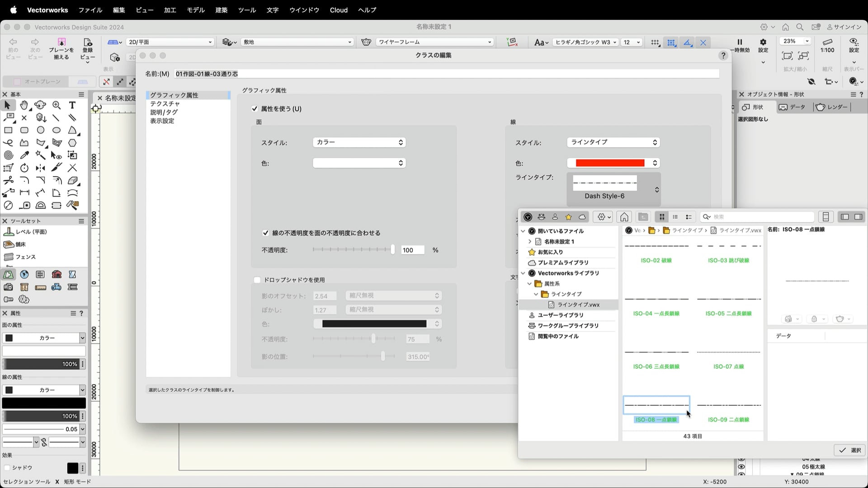The width and height of the screenshot is (868, 488).
Task: Select the Pan hand tool
Action: [x=24, y=105]
